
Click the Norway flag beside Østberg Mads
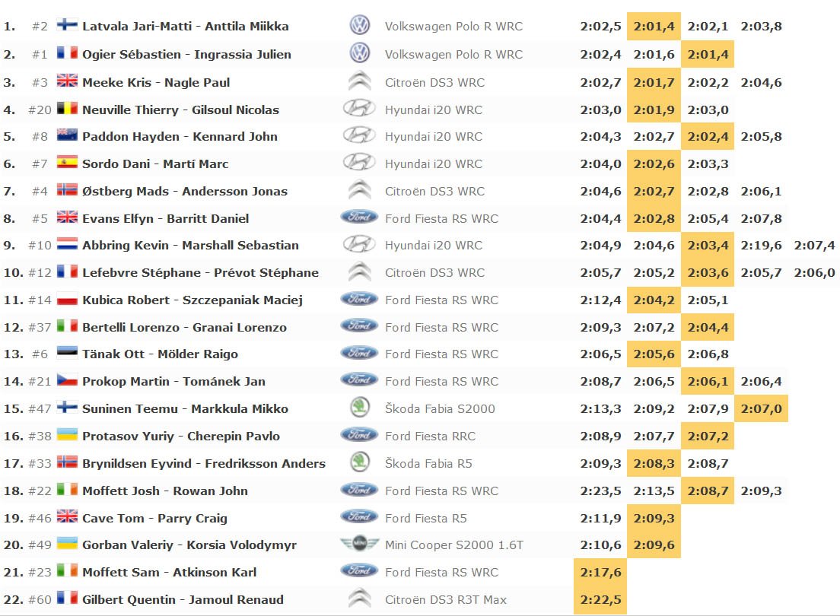coord(67,190)
